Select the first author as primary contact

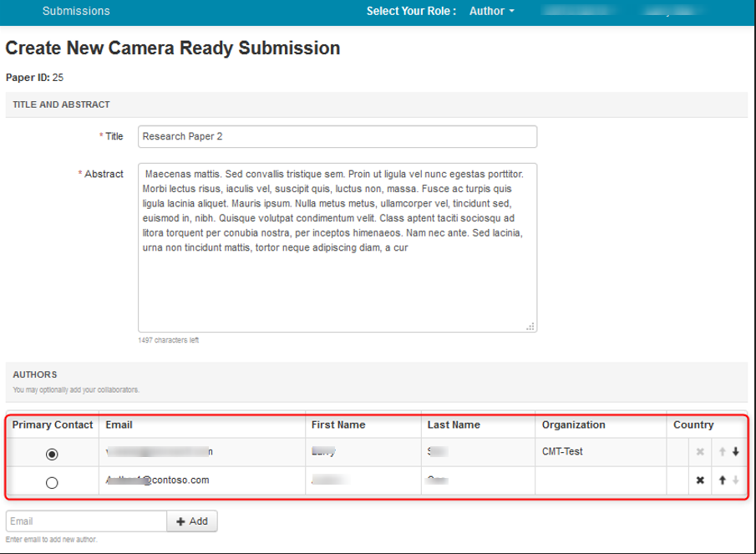pyautogui.click(x=52, y=454)
